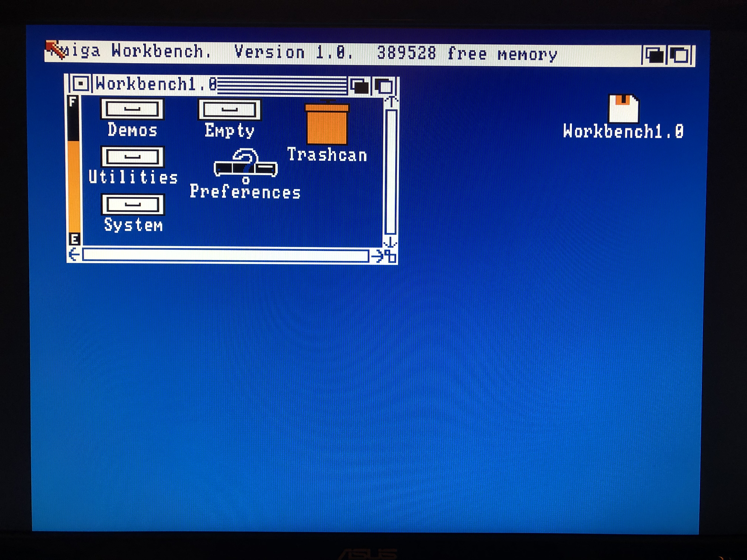Click the vertical scrollbar track
The width and height of the screenshot is (747, 560).
click(391, 171)
